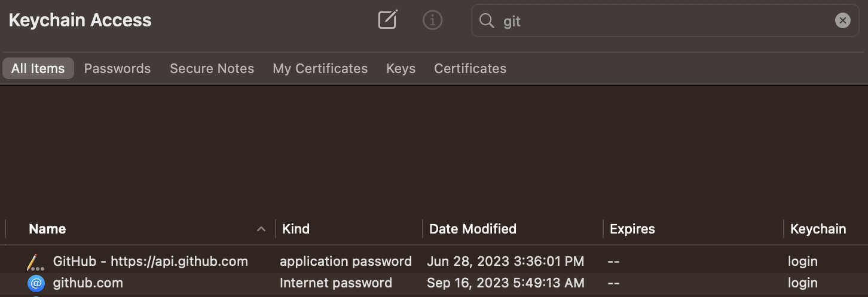Click into the search field containing git
This screenshot has width=868, height=297.
(665, 21)
